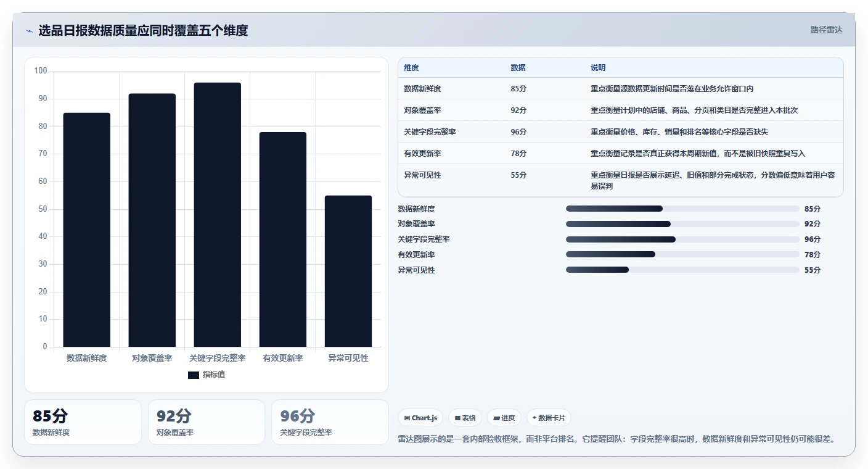Click the 有效更新率 x-axis label
This screenshot has height=469, width=868.
(283, 358)
